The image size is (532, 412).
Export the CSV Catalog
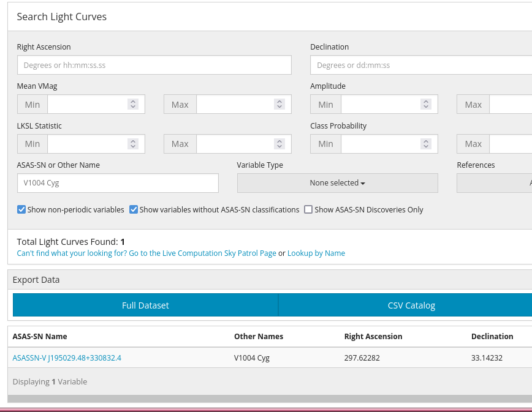click(x=411, y=305)
